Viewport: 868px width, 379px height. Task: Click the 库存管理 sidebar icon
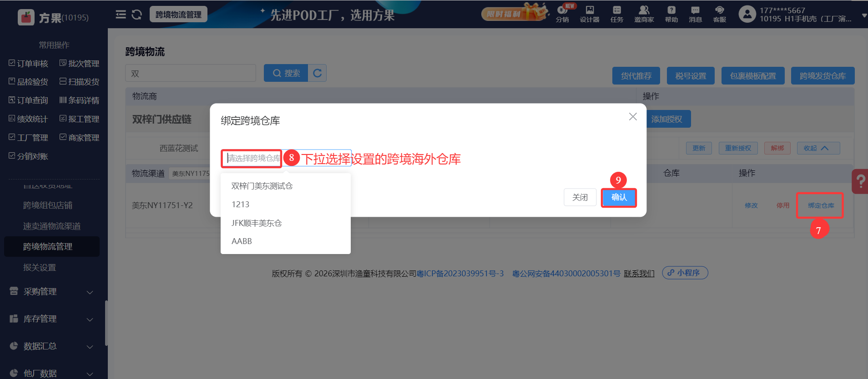pos(14,319)
